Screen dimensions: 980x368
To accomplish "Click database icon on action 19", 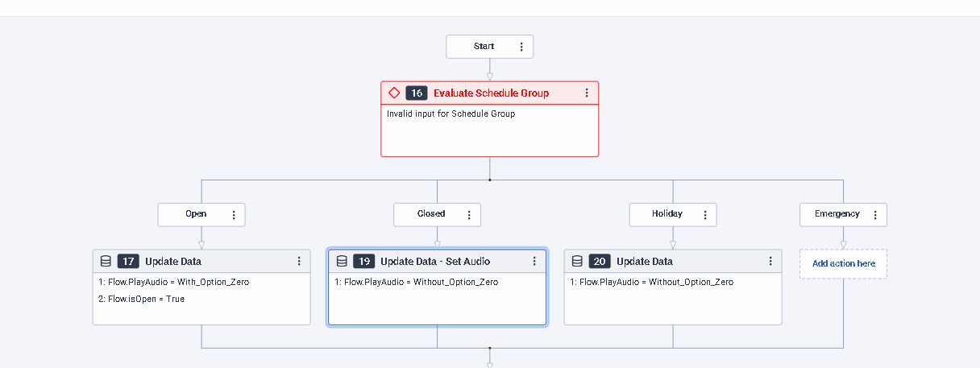I will coord(341,261).
